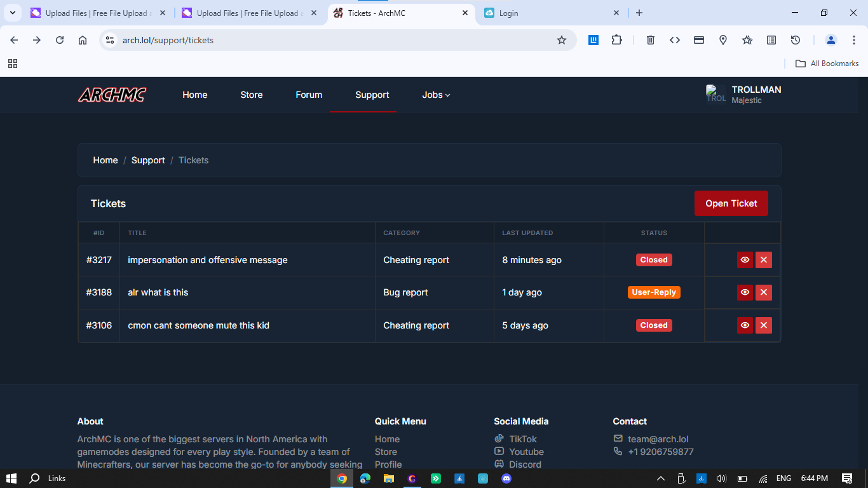
Task: Click Home in the breadcrumb
Action: click(x=105, y=160)
